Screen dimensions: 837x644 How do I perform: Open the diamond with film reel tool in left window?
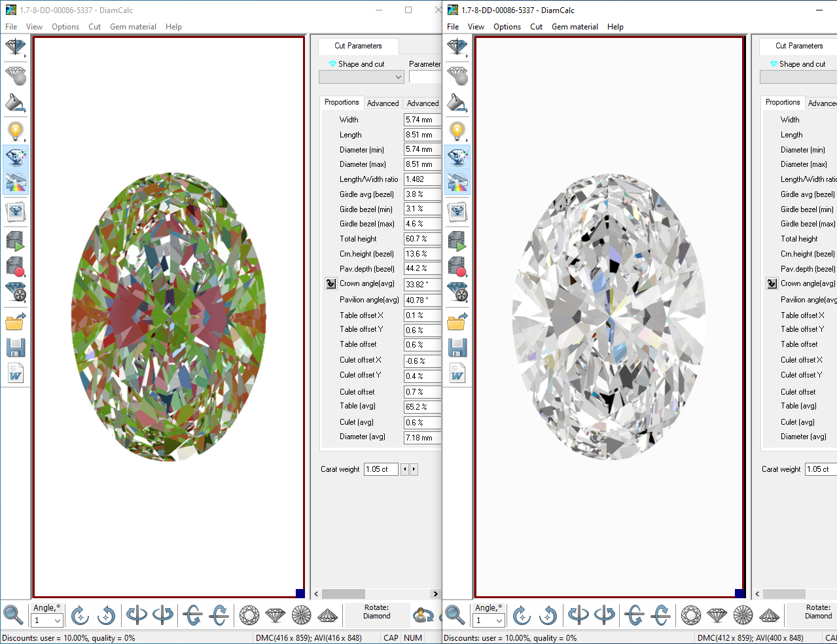(15, 292)
